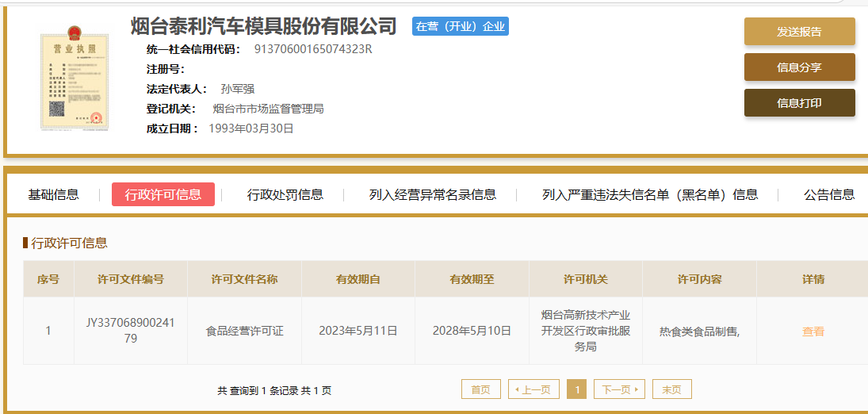Click the 成立日期 label

coord(173,128)
